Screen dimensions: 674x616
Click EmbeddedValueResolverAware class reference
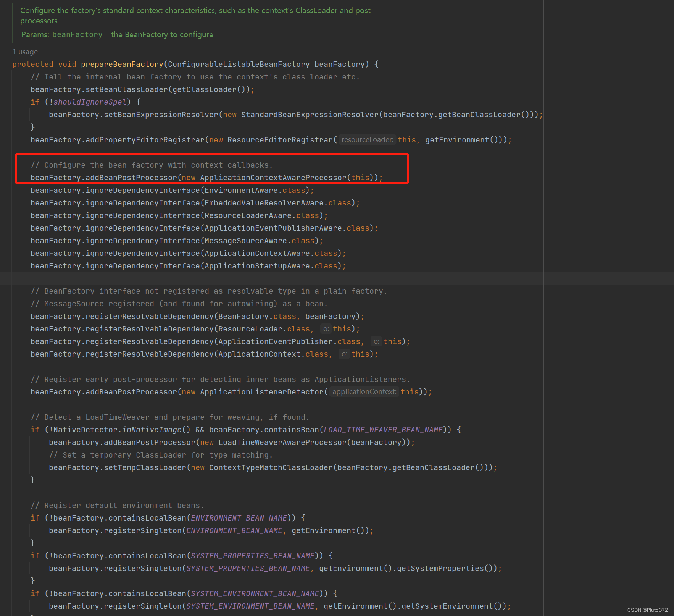click(x=264, y=203)
